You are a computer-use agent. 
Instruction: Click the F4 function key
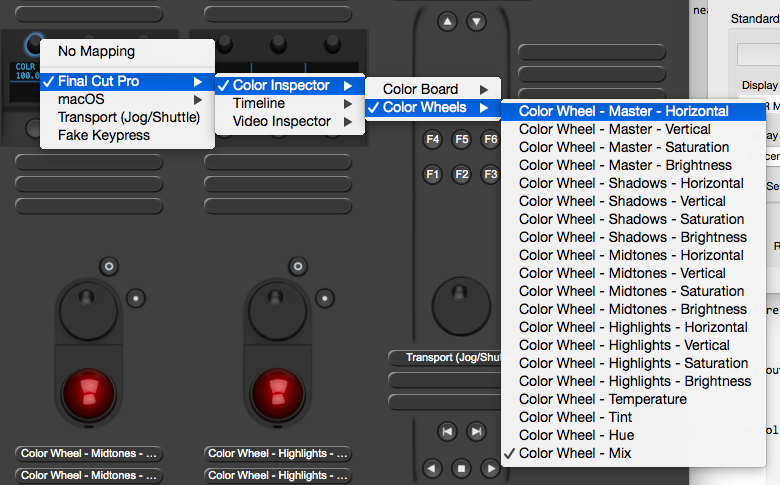point(433,139)
